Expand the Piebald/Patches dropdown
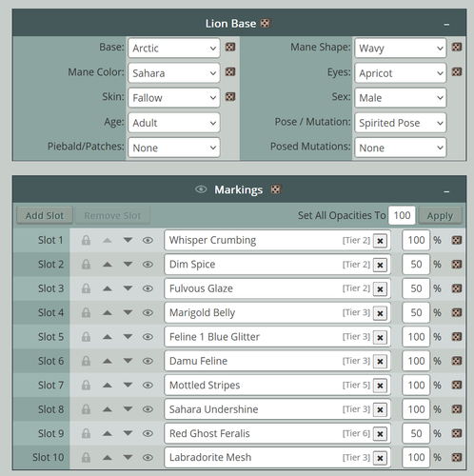474x476 pixels. (174, 148)
